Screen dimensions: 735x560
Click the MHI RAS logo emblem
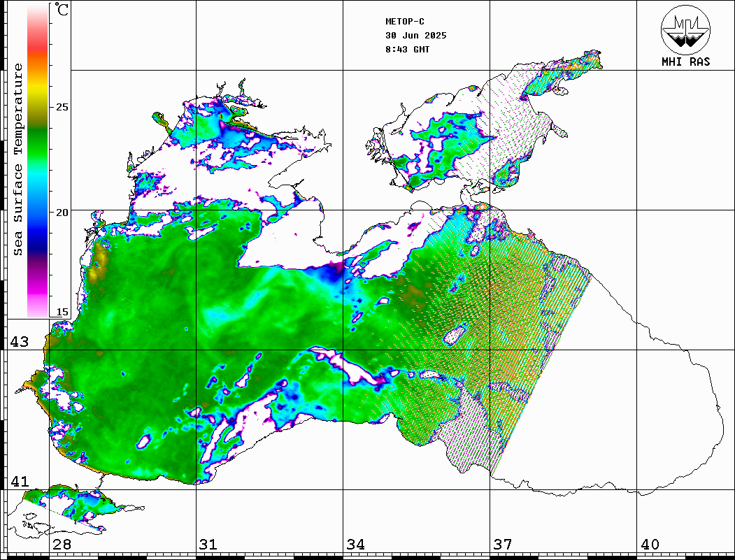[x=685, y=29]
